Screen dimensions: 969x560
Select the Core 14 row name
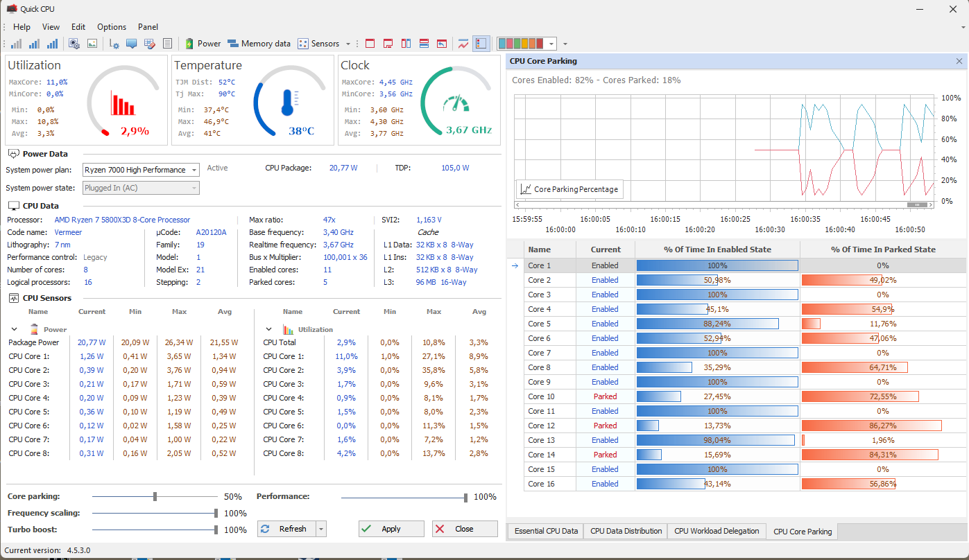tap(541, 455)
